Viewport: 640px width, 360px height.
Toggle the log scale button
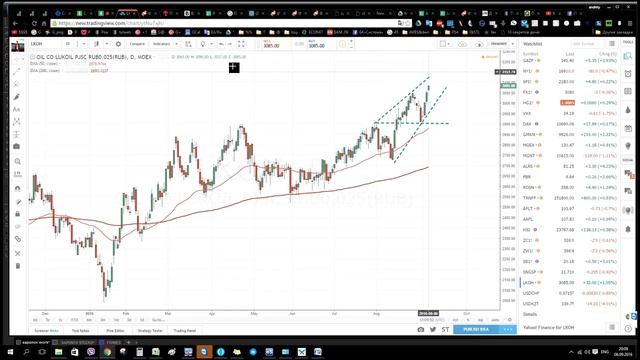click(480, 320)
